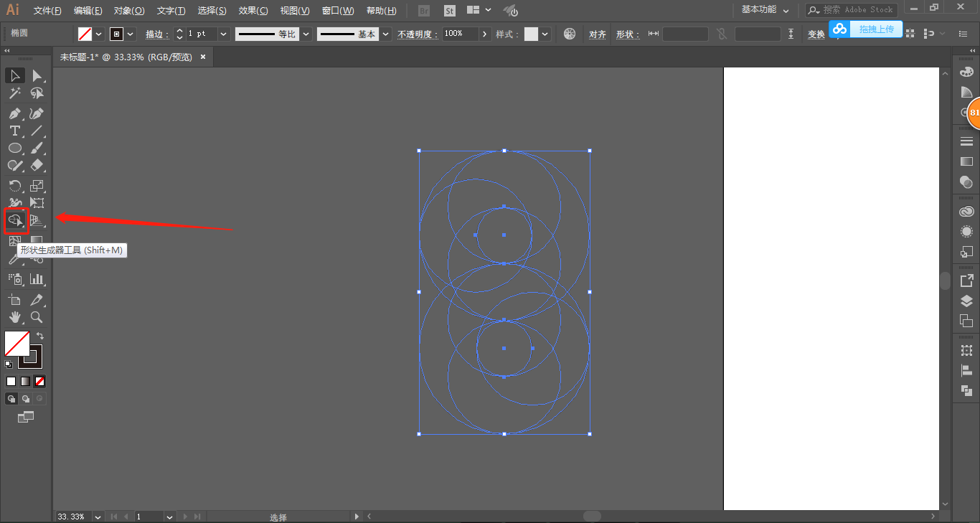Open the 对象(O) menu
Screen dimensions: 980x523
pos(129,11)
